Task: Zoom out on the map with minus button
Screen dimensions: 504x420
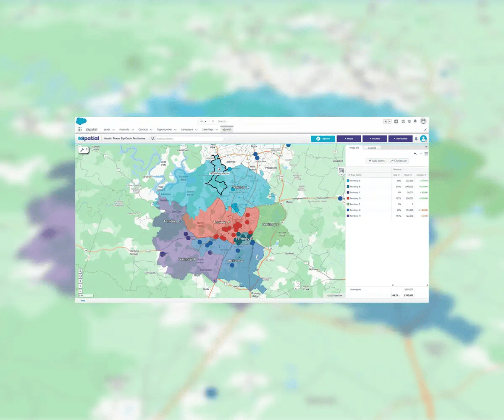Action: (80, 291)
